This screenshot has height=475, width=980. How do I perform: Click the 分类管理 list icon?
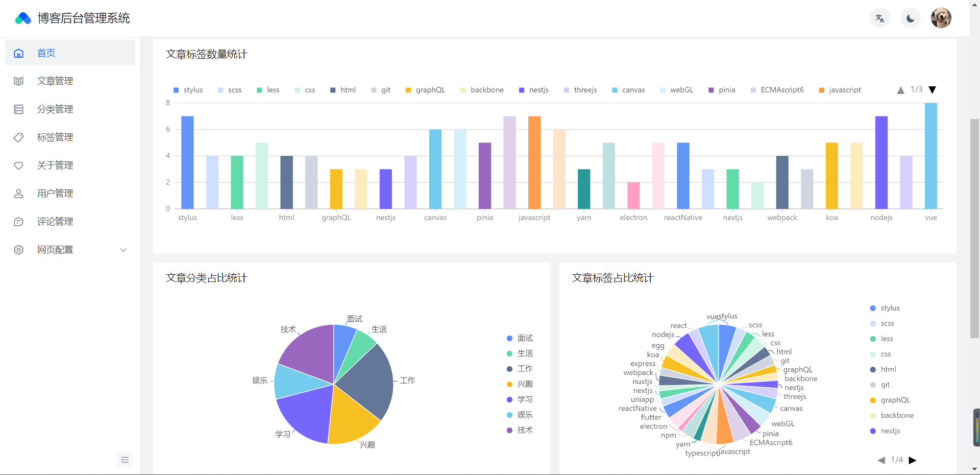[x=19, y=109]
